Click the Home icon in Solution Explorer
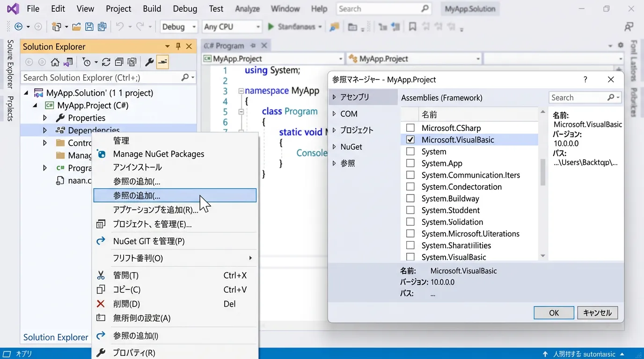644x359 pixels. coord(55,62)
